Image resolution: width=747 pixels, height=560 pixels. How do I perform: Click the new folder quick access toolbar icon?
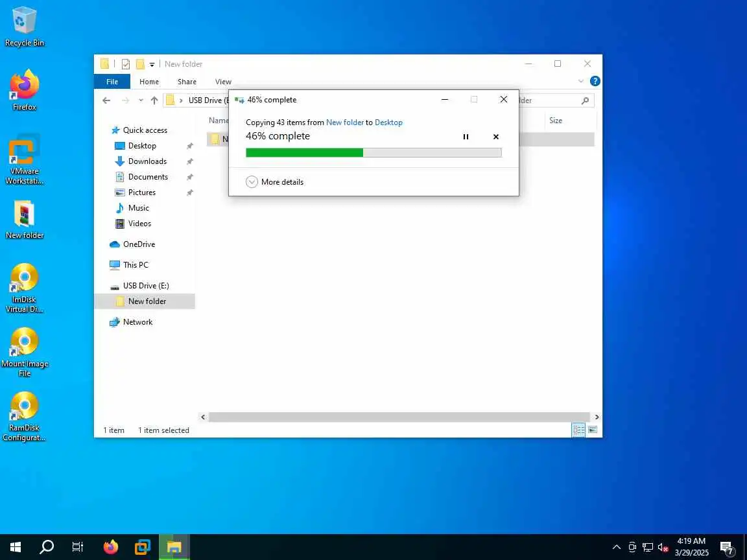140,64
